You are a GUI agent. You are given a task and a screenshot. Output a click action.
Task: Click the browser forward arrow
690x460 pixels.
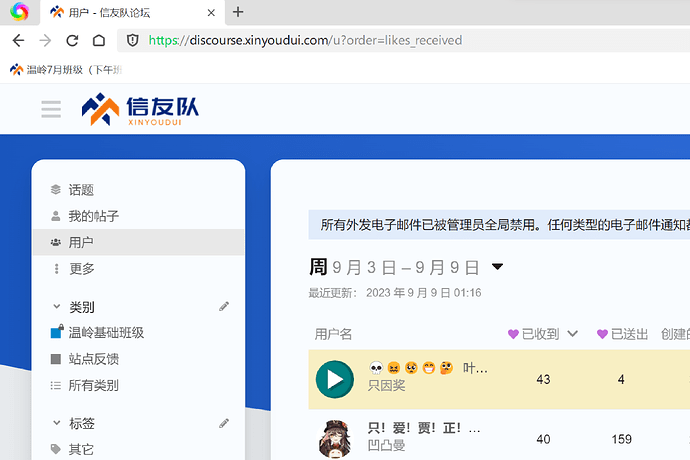coord(45,40)
